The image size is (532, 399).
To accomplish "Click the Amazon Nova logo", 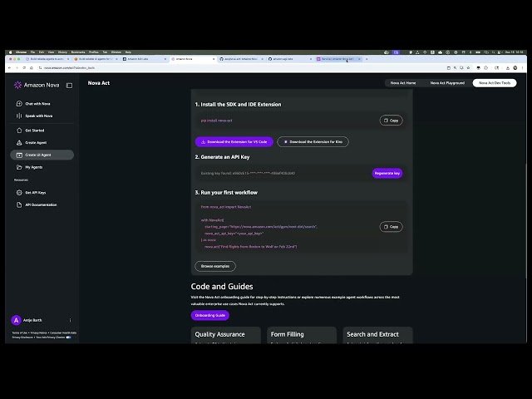I will pos(37,85).
